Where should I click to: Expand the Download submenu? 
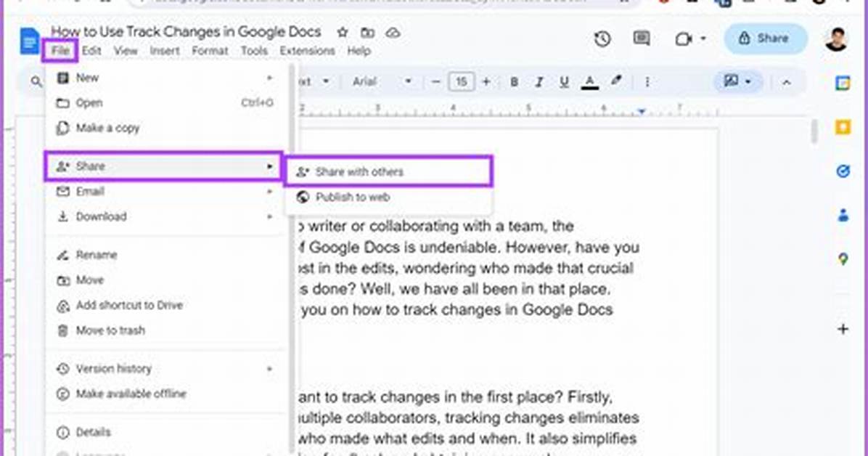(x=166, y=216)
